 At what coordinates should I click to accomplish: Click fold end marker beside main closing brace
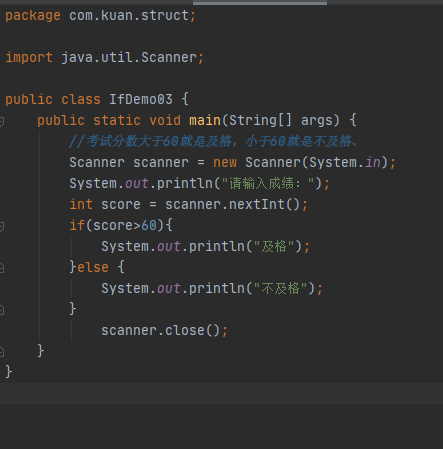(1, 351)
